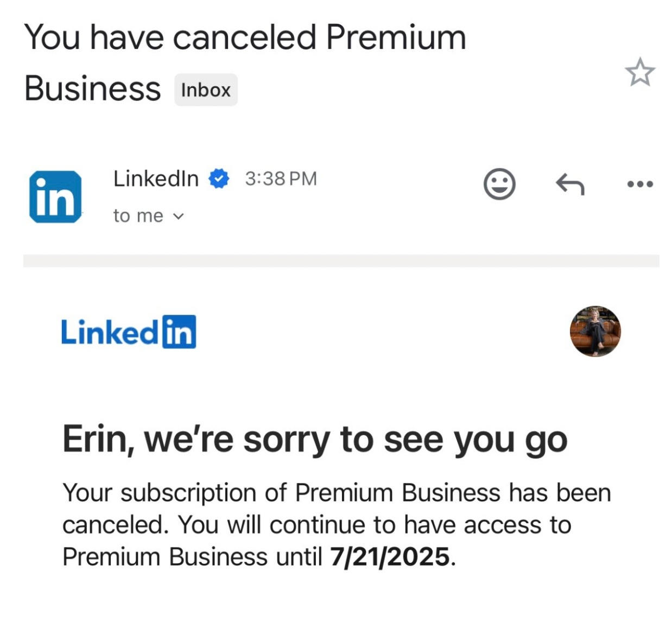
Task: Click the "Erin, we're sorry to see you go" heading
Action: click(x=315, y=440)
